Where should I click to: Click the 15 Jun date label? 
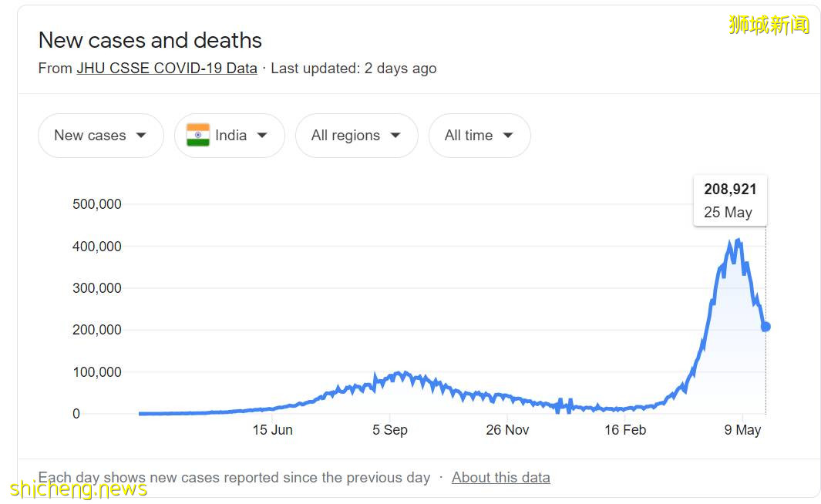[272, 430]
